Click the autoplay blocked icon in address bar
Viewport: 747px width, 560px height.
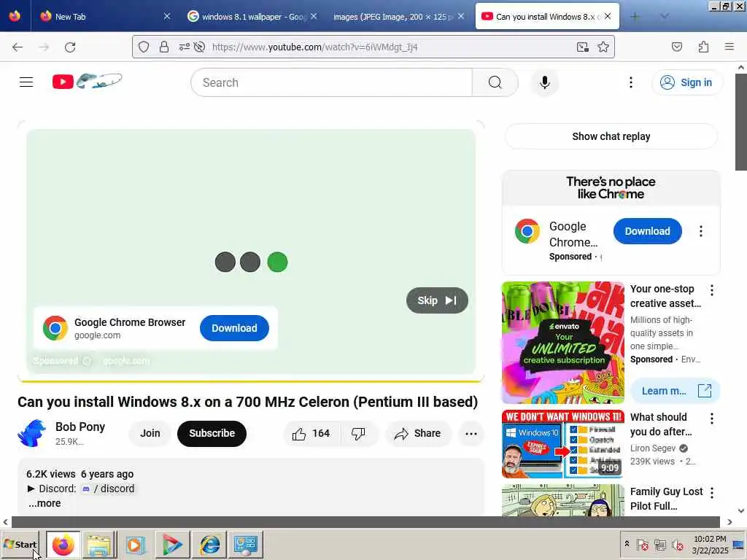(x=199, y=47)
